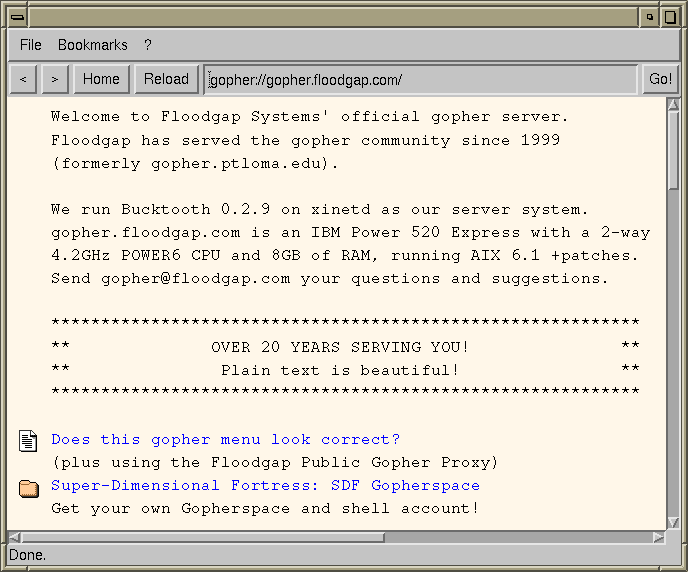The height and width of the screenshot is (572, 688).
Task: Click the 'Send gopher@floodgap.com' line
Action: [330, 279]
